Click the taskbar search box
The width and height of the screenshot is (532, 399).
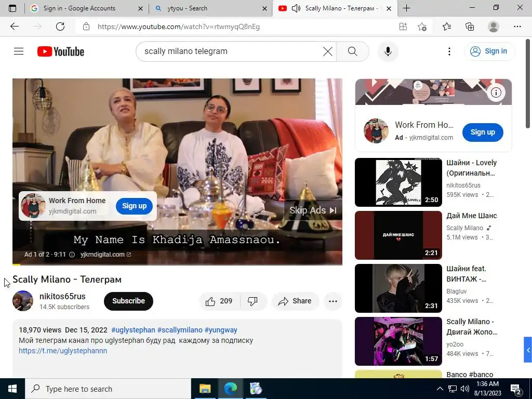click(108, 389)
